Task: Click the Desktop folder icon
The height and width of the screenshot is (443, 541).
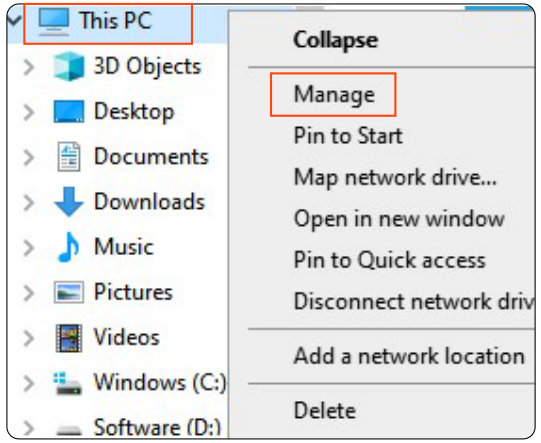Action: (69, 111)
